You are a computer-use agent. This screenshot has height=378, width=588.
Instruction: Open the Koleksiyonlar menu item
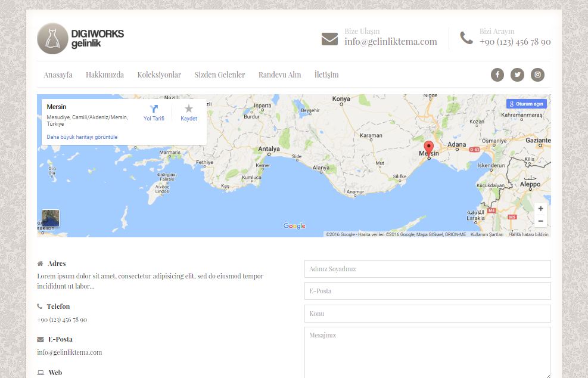159,75
